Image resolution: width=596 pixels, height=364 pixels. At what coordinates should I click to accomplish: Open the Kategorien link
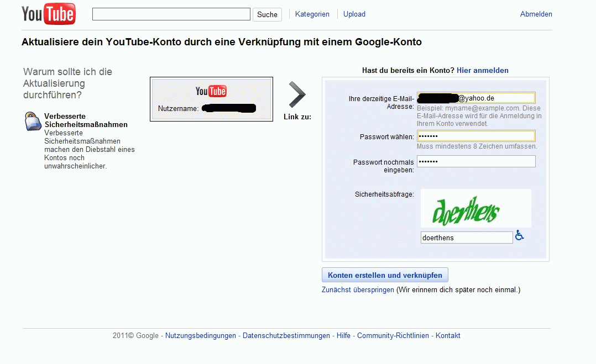[x=312, y=14]
